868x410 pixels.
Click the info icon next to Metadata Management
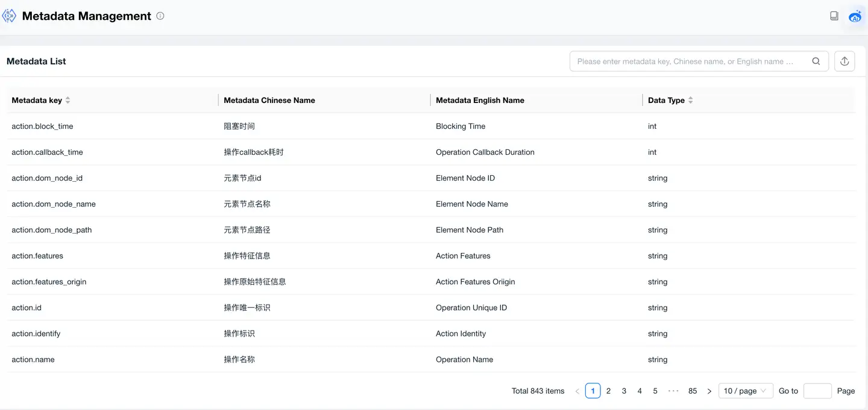click(160, 16)
